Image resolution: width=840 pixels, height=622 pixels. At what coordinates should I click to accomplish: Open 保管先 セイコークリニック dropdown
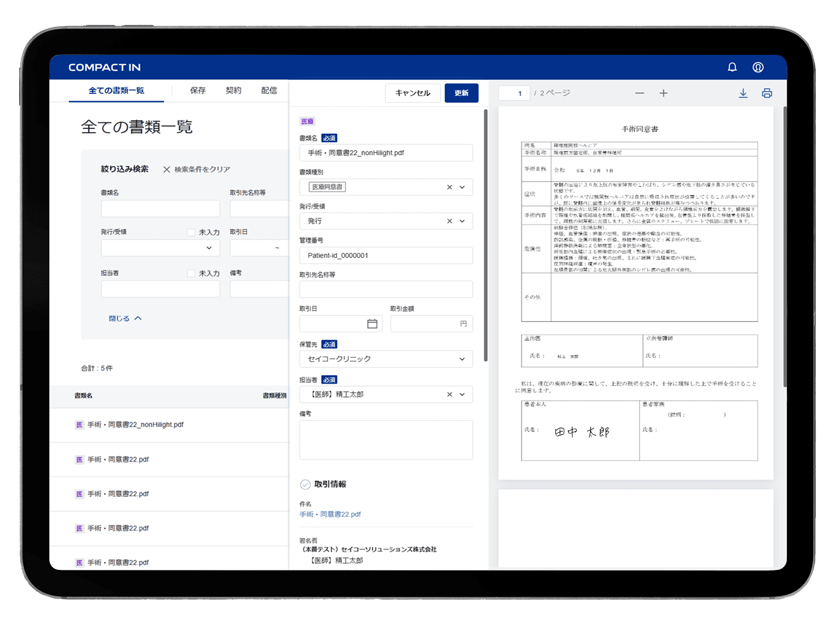coord(386,359)
